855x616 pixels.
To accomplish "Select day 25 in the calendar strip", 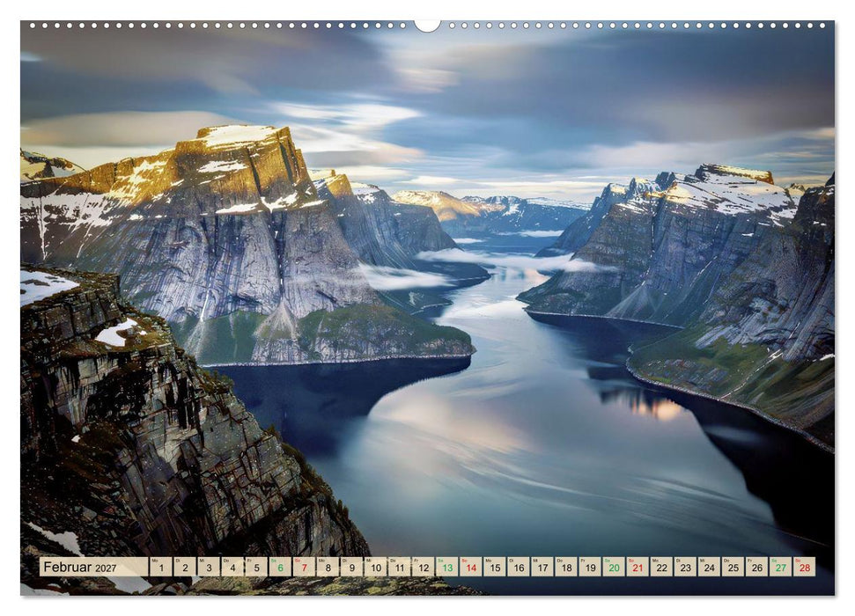I will click(733, 567).
